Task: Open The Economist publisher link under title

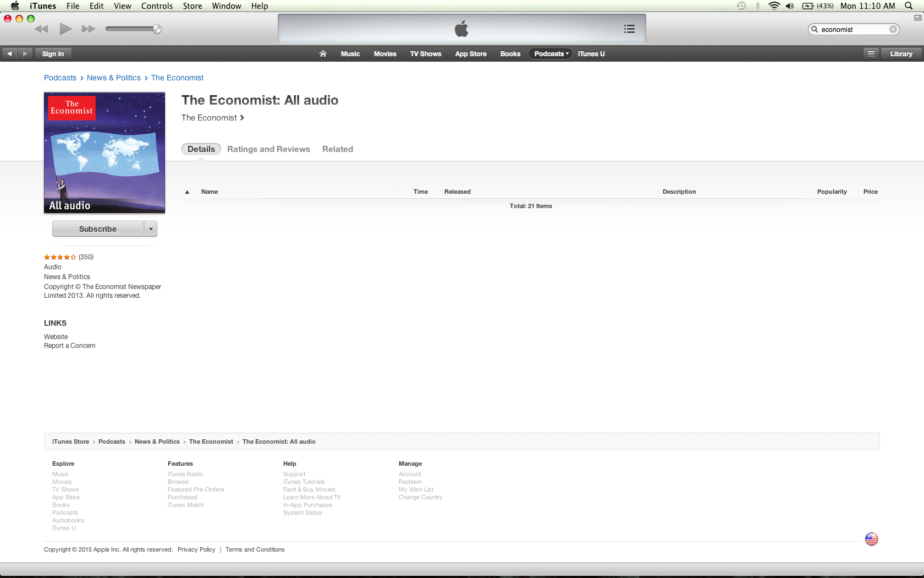Action: (212, 118)
